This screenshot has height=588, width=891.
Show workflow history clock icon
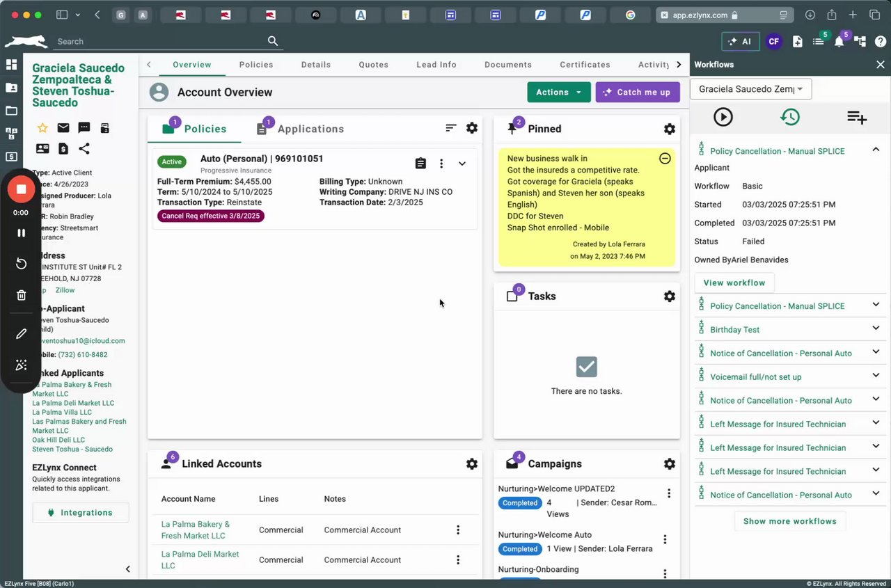pyautogui.click(x=790, y=117)
